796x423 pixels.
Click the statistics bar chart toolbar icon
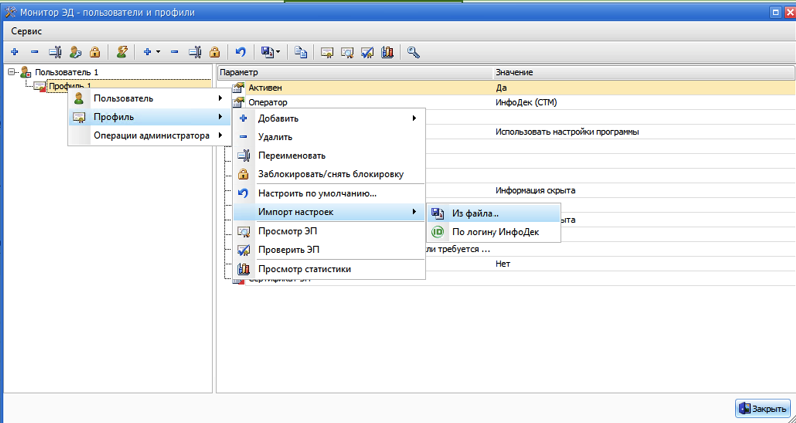click(x=386, y=52)
